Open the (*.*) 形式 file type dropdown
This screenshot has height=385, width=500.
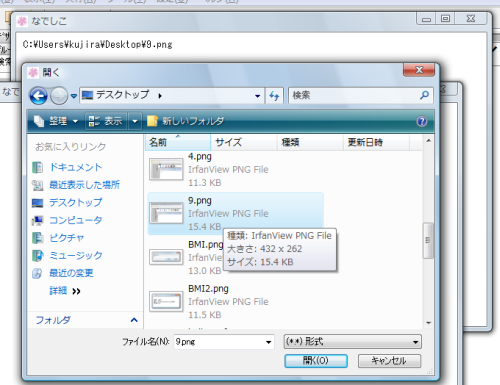click(353, 342)
